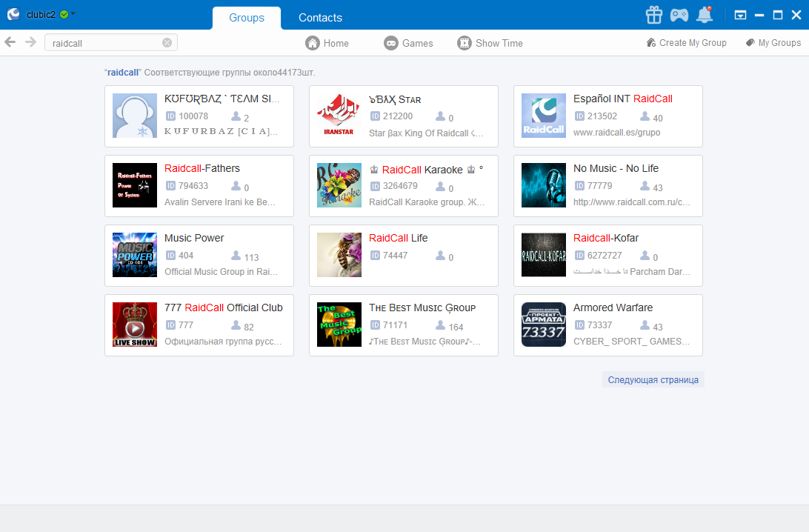This screenshot has height=532, width=809.
Task: Click the 'Official Music Group in Rai...' description
Action: coord(222,272)
